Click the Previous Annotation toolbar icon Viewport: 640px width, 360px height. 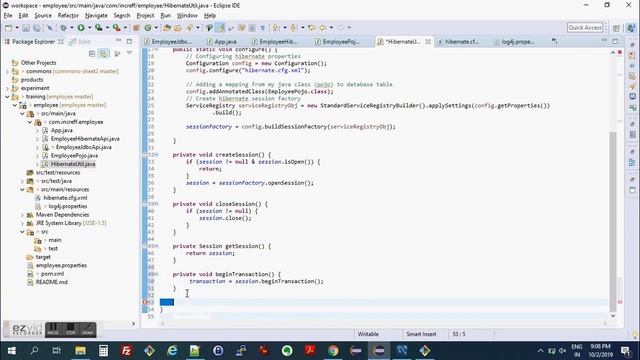(x=294, y=28)
